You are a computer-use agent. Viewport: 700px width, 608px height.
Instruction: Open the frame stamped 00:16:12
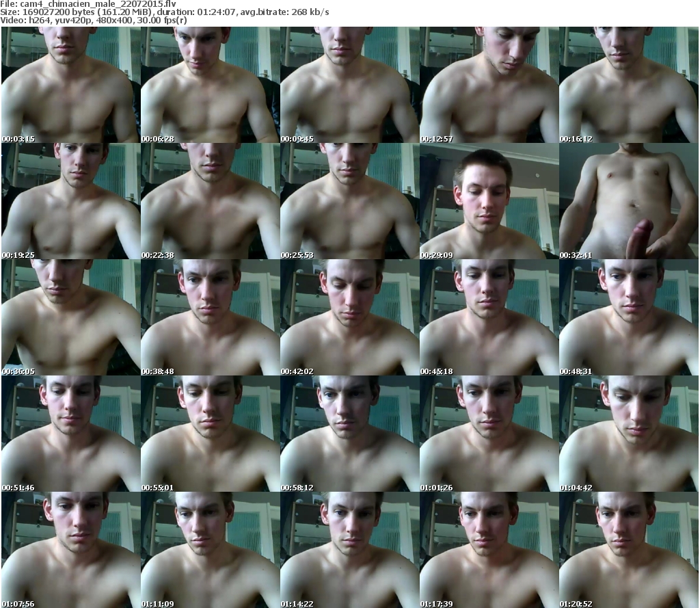[629, 85]
